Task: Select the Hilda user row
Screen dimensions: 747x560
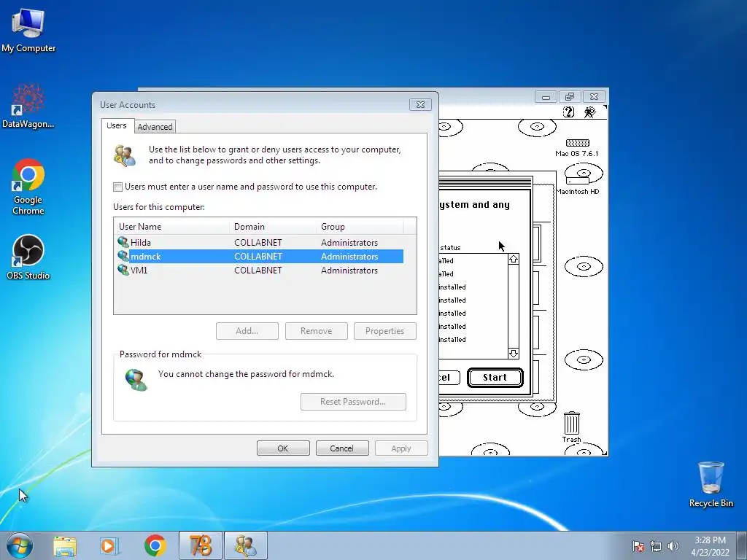Action: click(x=259, y=242)
